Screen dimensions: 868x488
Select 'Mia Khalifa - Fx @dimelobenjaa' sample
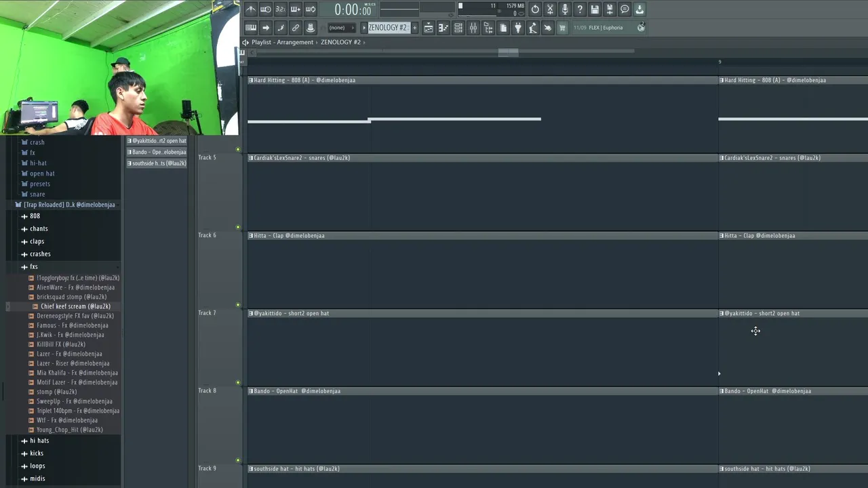pos(77,373)
